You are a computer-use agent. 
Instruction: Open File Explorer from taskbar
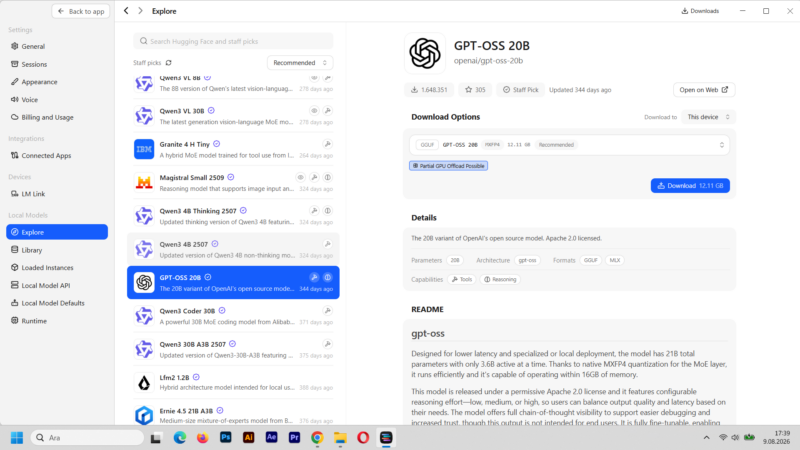pos(340,438)
